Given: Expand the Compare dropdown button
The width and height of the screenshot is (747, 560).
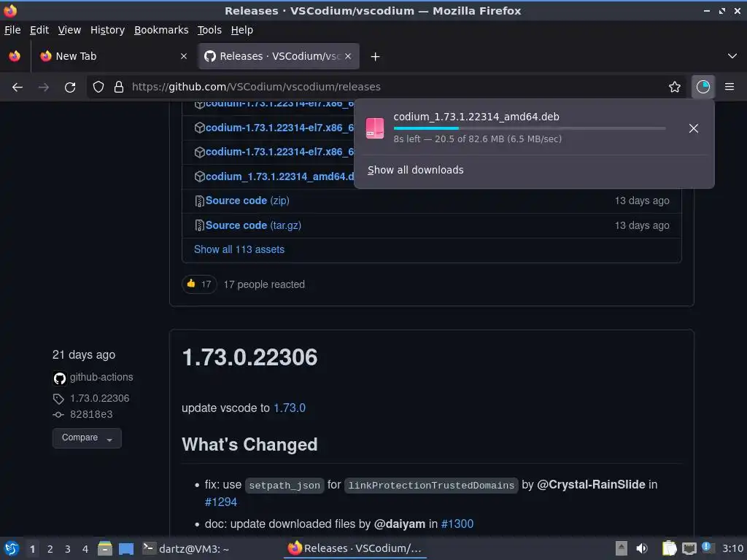Looking at the screenshot, I should tap(87, 438).
